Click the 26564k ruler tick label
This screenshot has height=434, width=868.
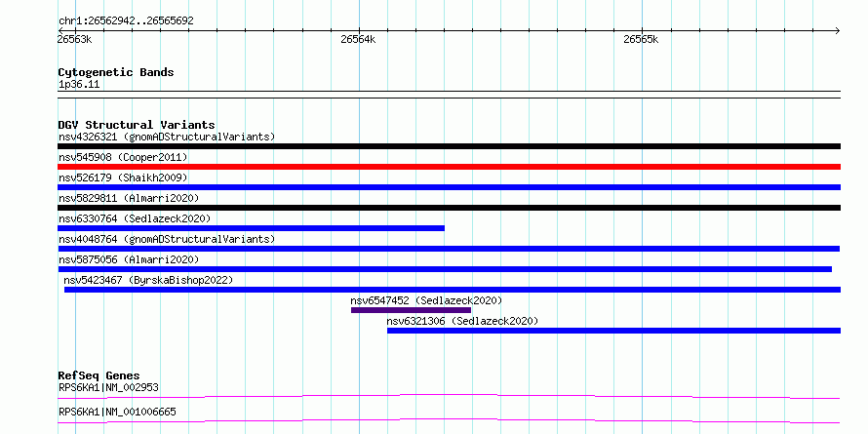[358, 39]
